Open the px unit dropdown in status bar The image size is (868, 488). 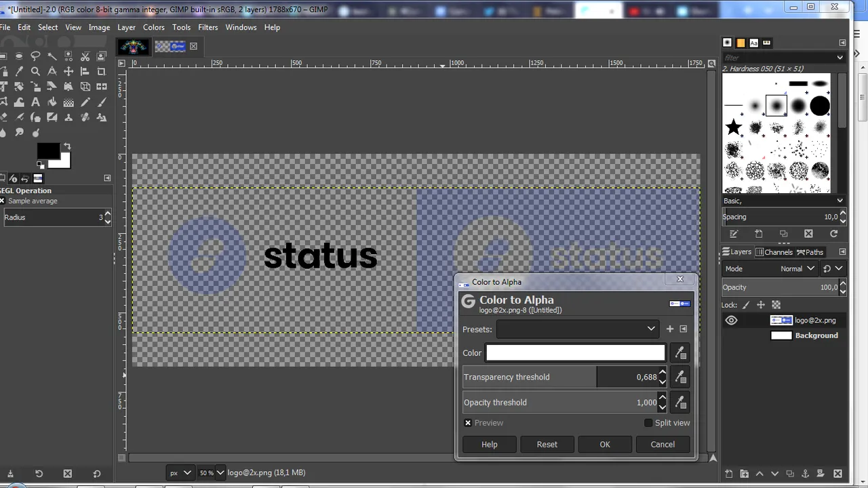[180, 473]
